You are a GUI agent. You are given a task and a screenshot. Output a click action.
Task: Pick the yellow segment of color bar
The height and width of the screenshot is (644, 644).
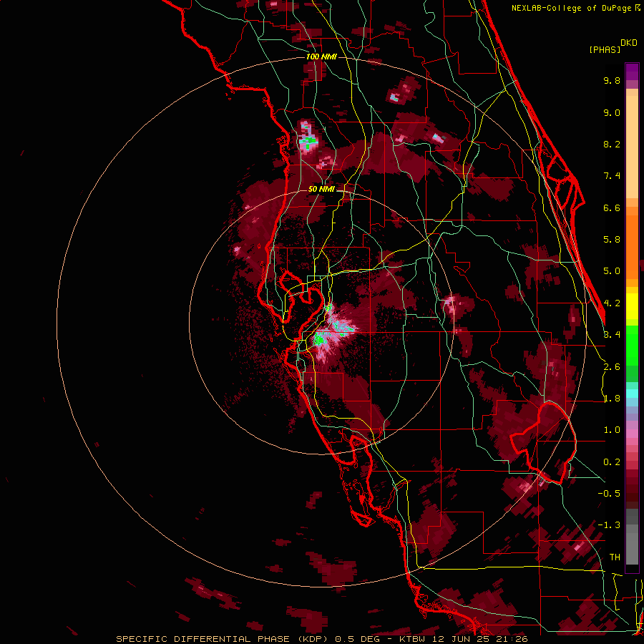pos(632,306)
